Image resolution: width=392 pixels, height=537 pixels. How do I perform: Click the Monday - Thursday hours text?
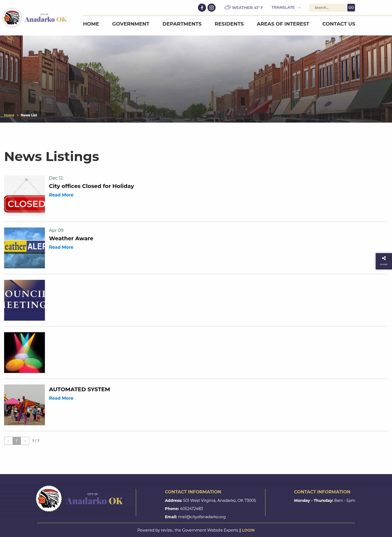(324, 500)
